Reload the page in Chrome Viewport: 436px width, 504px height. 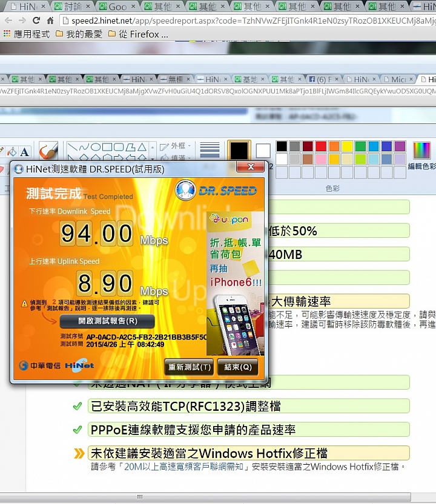[x=36, y=21]
